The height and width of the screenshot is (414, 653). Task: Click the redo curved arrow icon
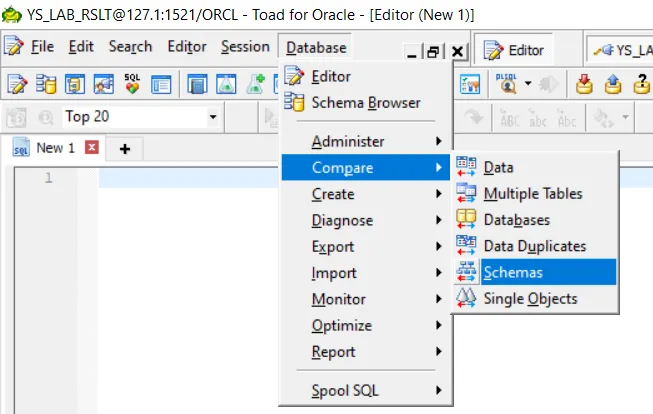pyautogui.click(x=474, y=117)
